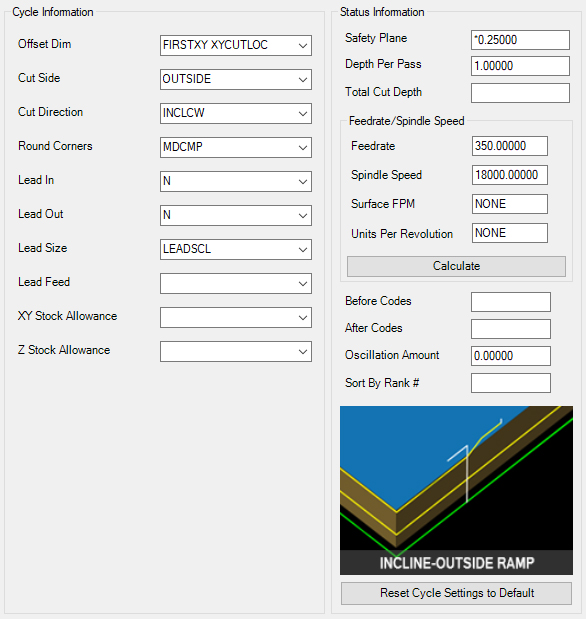Click the Round Corners label

click(x=55, y=146)
